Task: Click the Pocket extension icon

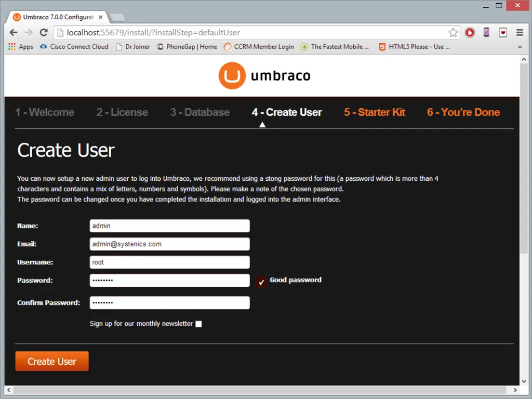Action: point(503,33)
